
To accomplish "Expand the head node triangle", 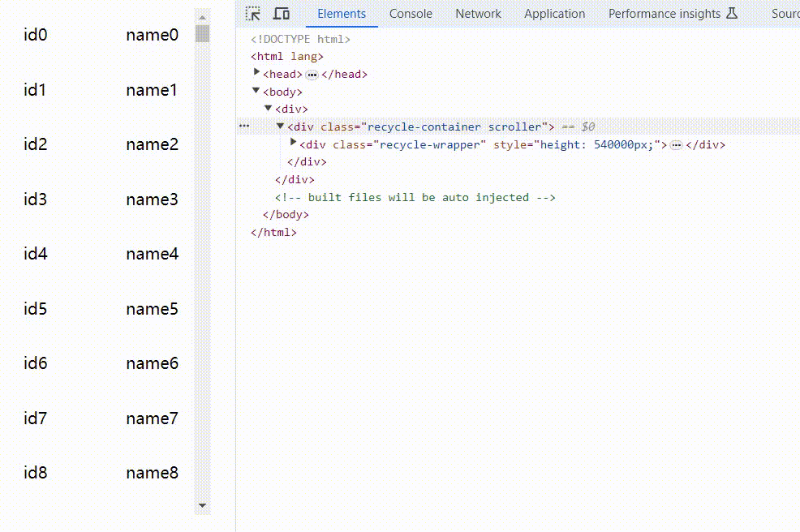I will tap(256, 73).
